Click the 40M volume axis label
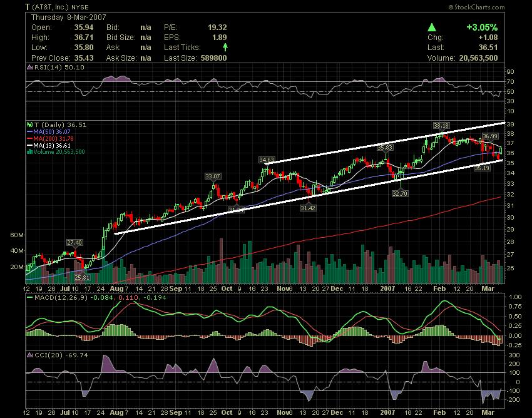The height and width of the screenshot is (418, 532). click(17, 251)
